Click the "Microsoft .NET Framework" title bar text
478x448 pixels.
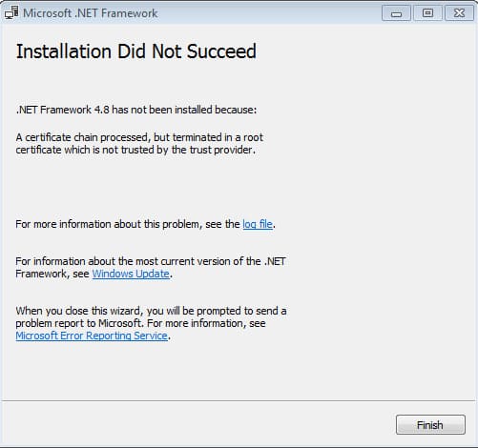click(x=91, y=13)
